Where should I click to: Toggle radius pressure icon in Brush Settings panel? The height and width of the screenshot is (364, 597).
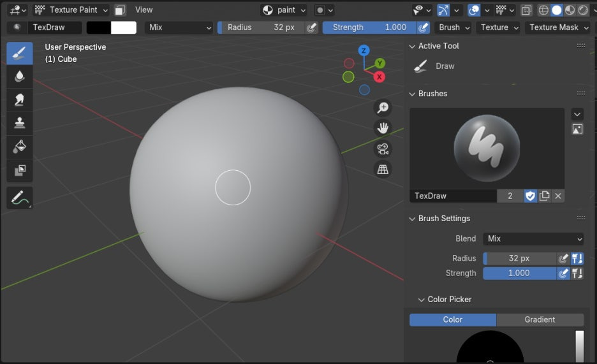[x=563, y=258]
